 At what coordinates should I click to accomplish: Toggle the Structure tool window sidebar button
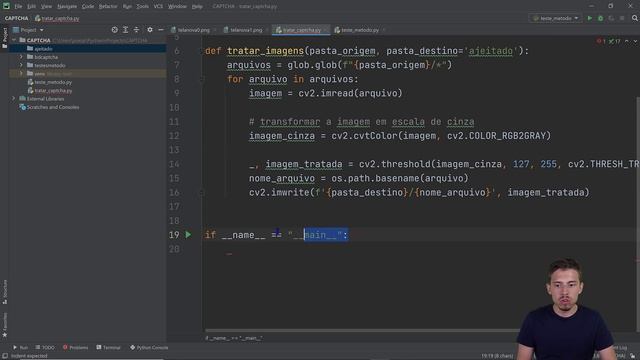(x=5, y=292)
